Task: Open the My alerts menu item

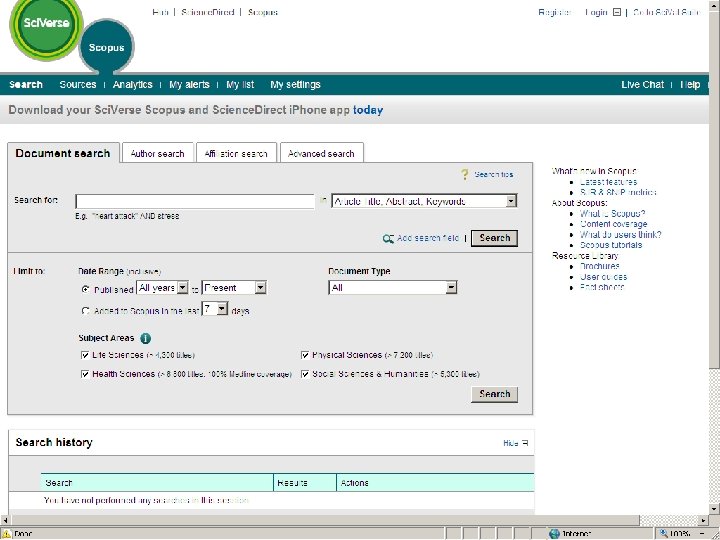Action: (189, 84)
